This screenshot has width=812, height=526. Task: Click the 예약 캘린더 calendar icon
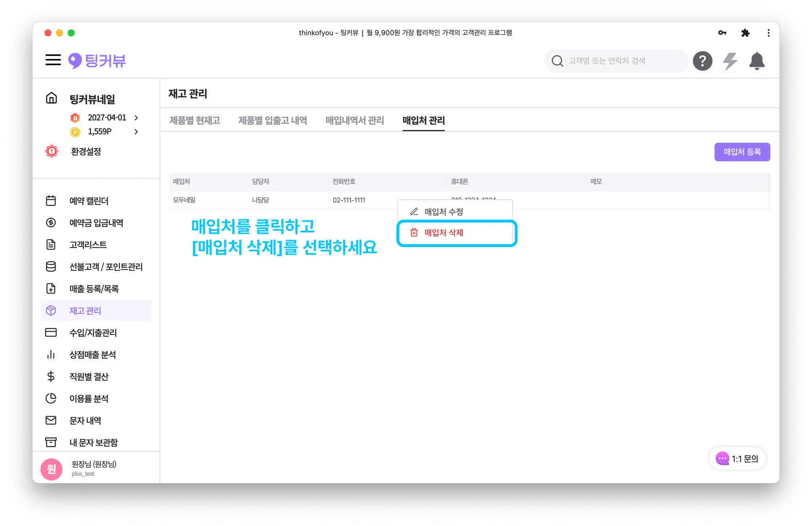[51, 201]
